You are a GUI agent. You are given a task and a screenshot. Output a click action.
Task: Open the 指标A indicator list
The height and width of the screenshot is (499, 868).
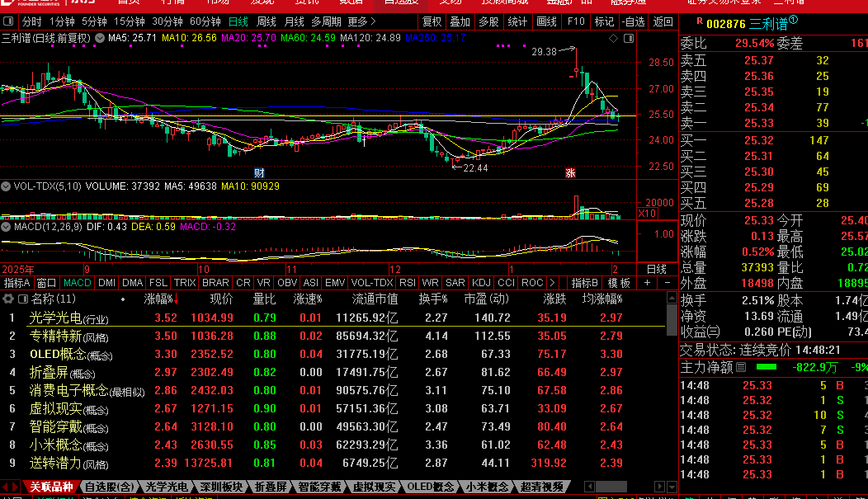point(17,283)
